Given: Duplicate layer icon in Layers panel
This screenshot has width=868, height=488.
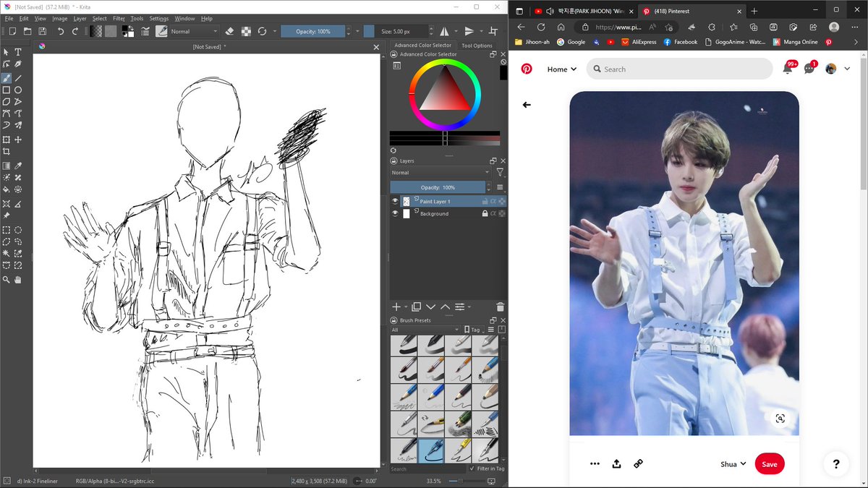Looking at the screenshot, I should click(417, 307).
